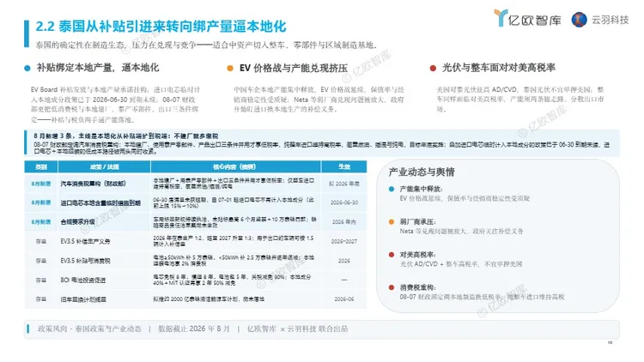This screenshot has height=362, width=644.
Task: Click the paragraph starting 中国车企本地产能集中释放
Action: click(319, 100)
